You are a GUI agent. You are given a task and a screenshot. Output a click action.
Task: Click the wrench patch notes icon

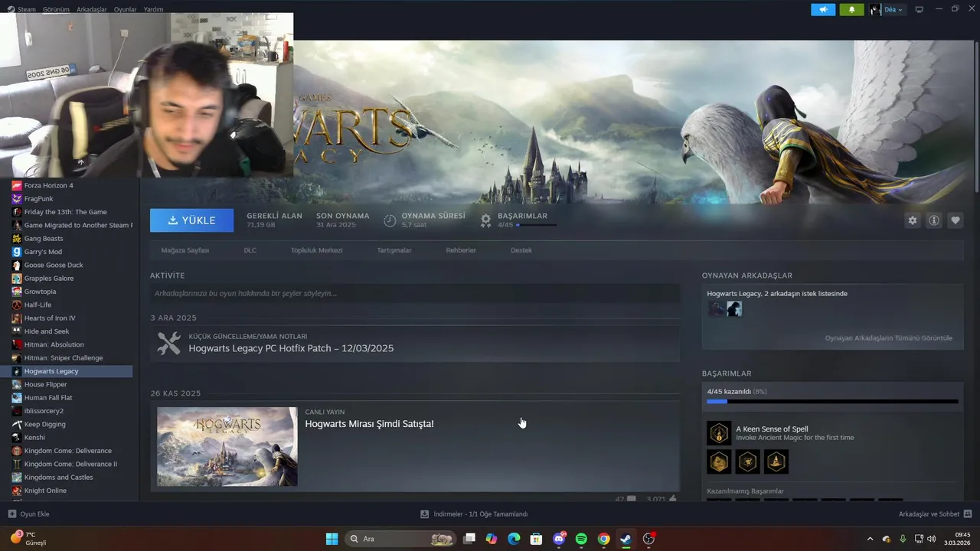(168, 344)
